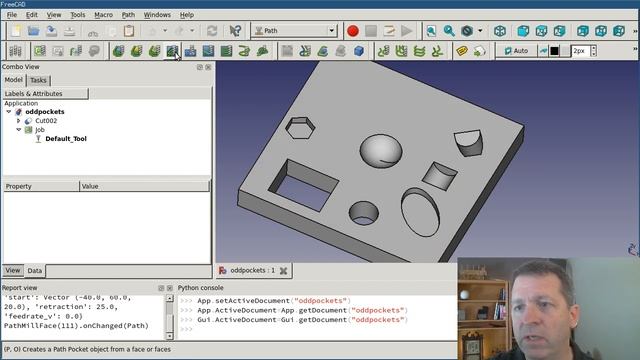Switch to the Model tab
640x360 pixels.
coord(14,80)
